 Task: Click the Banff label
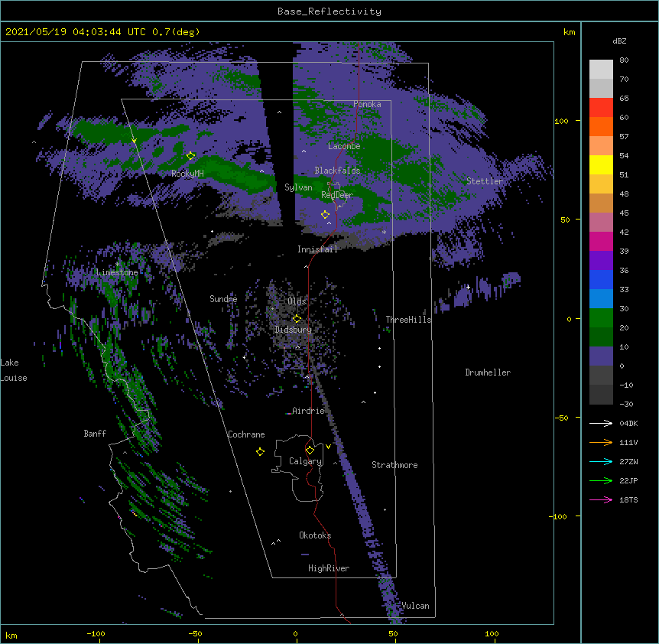click(x=95, y=434)
